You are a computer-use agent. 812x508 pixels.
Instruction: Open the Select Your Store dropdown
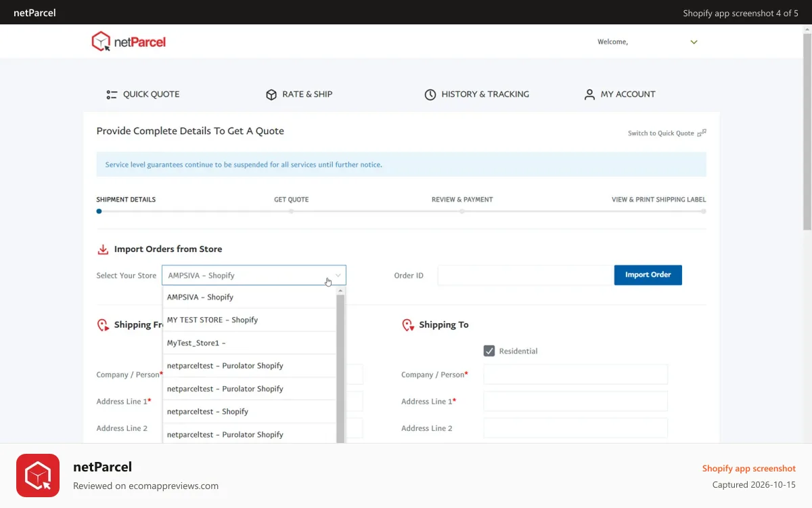pyautogui.click(x=254, y=275)
